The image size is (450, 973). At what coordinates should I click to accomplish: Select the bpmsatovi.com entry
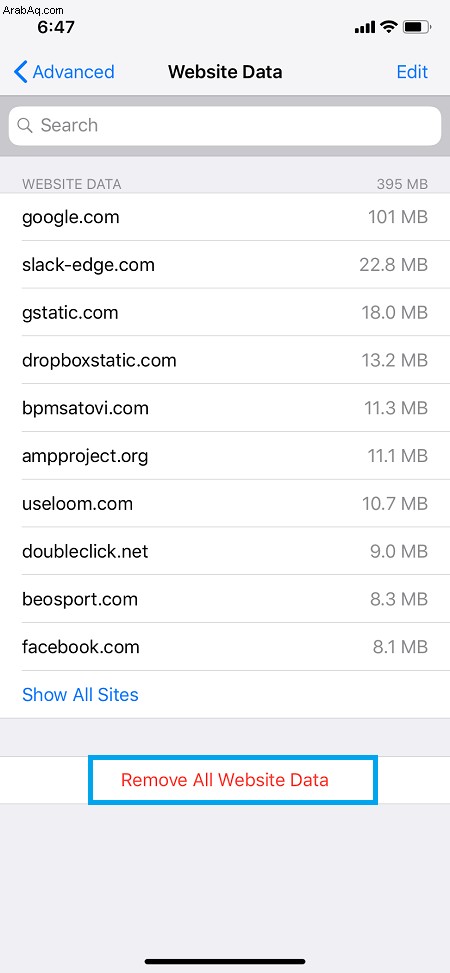tap(225, 408)
